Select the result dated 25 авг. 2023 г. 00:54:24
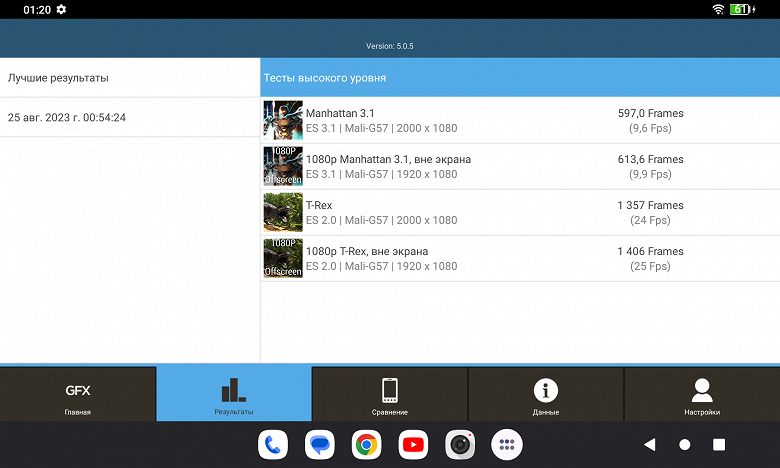 (x=130, y=117)
